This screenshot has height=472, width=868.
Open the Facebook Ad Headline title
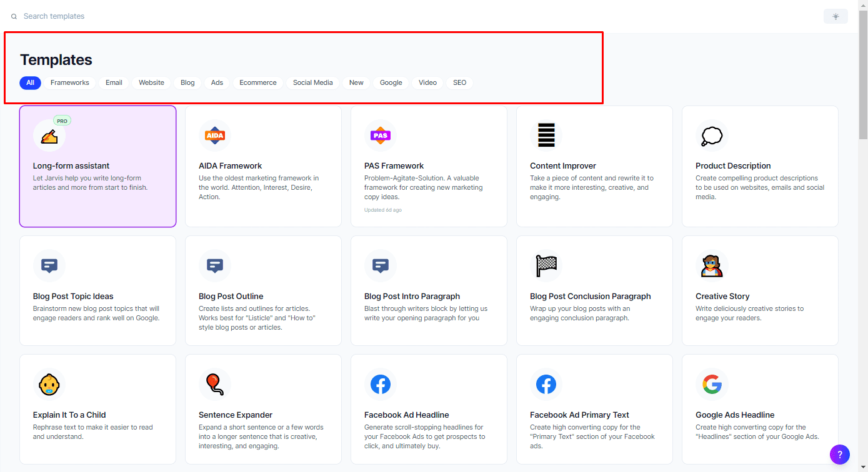pos(407,415)
